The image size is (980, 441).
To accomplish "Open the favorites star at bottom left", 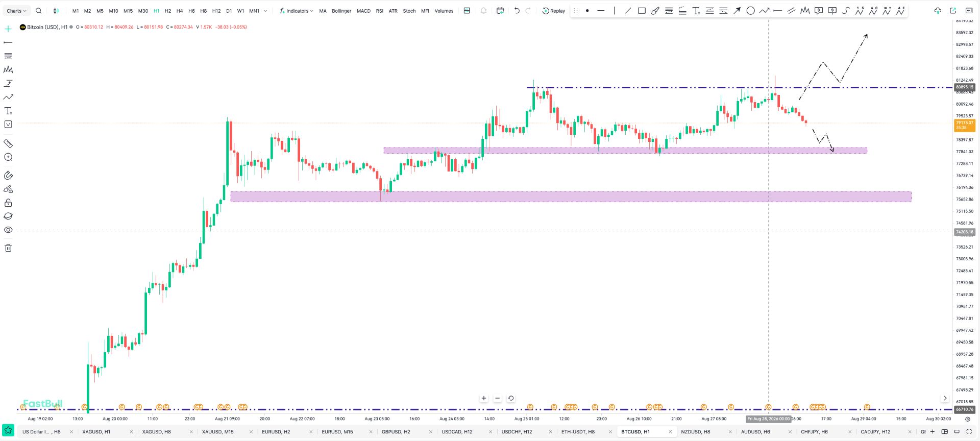I will (8, 431).
